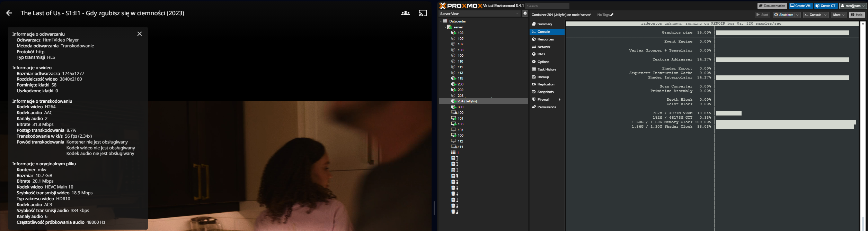Click the Proxmox search field

(547, 6)
